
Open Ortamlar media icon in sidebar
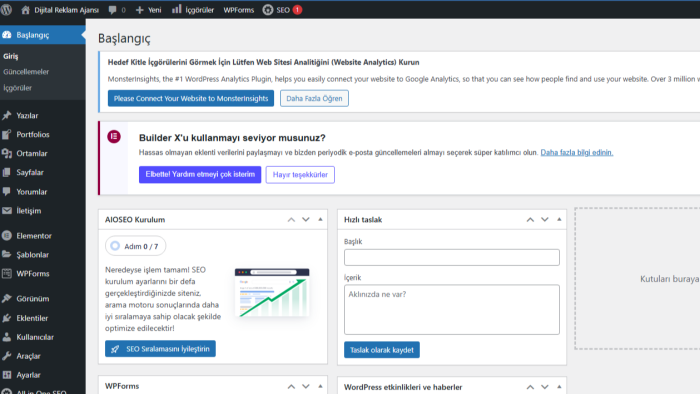[x=7, y=153]
